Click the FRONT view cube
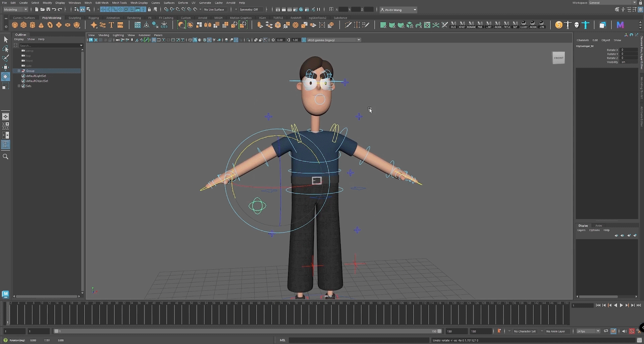Image resolution: width=644 pixels, height=344 pixels. pos(558,58)
